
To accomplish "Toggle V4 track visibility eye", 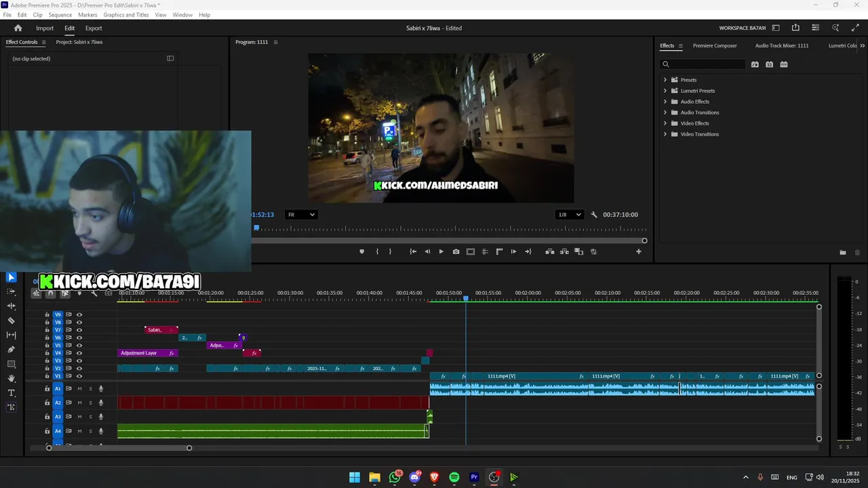I will tap(79, 353).
